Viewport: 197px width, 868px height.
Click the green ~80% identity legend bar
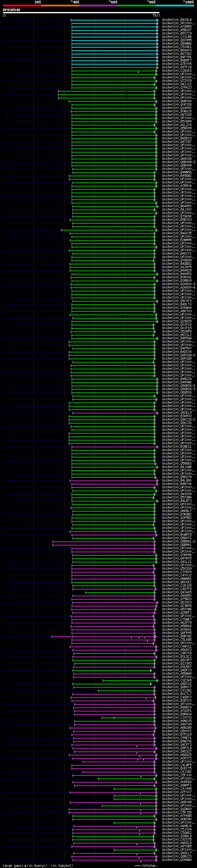tap(137, 6)
